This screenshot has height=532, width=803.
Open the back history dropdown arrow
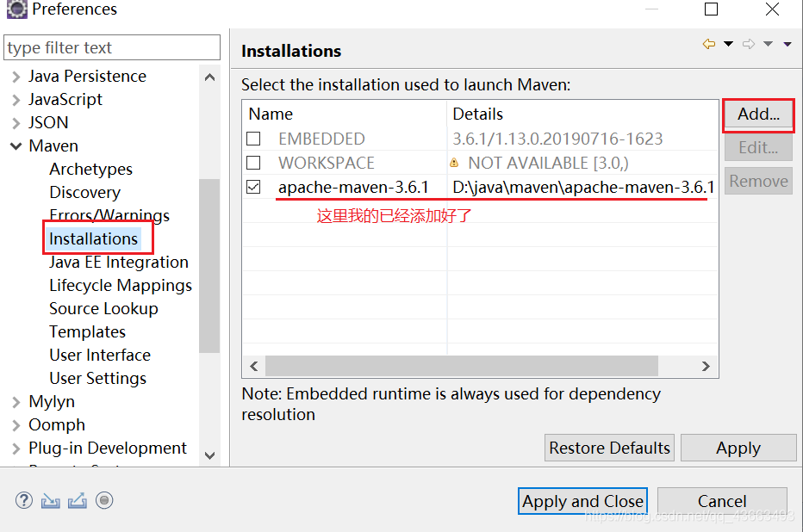point(728,44)
